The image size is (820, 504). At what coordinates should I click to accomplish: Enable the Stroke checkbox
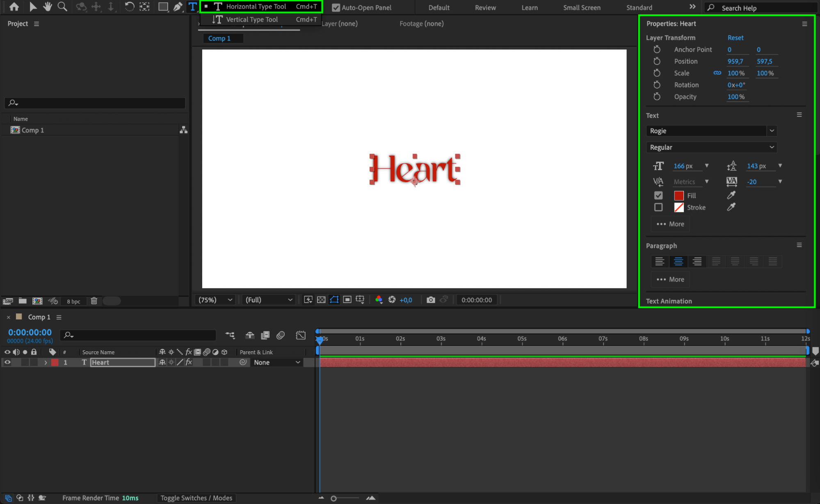(658, 208)
